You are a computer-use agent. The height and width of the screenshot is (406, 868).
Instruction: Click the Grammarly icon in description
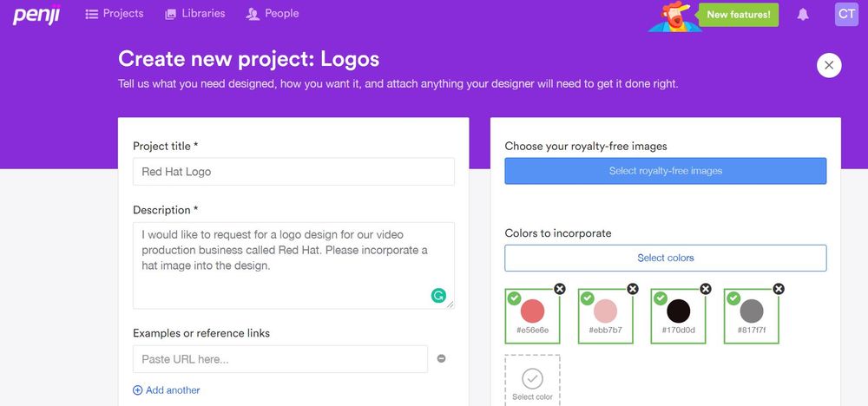click(x=438, y=296)
